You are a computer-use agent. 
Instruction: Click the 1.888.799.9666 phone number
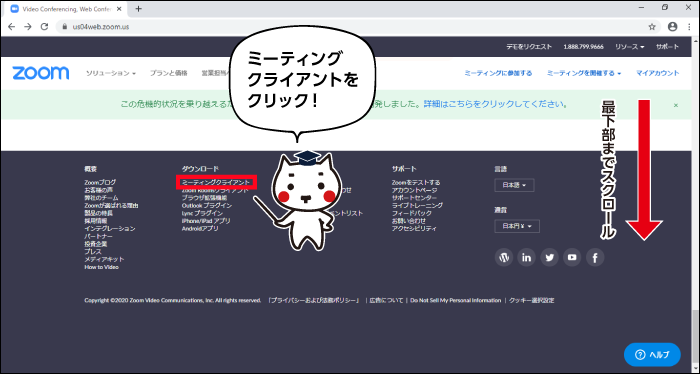[x=583, y=46]
